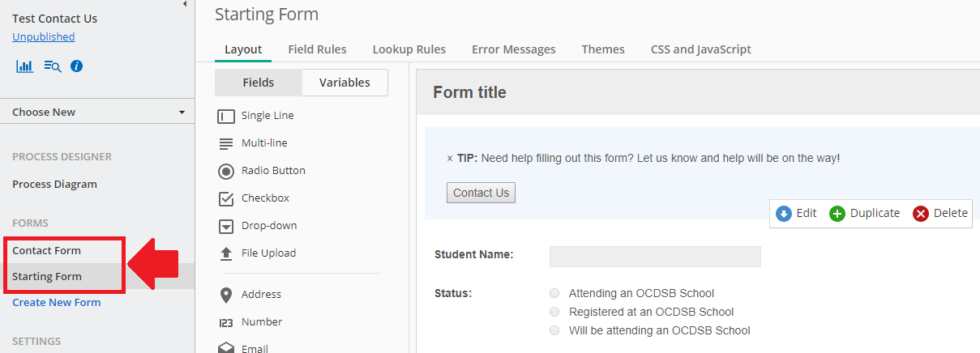980x353 pixels.
Task: Add the Drop-down field type
Action: coord(257,226)
